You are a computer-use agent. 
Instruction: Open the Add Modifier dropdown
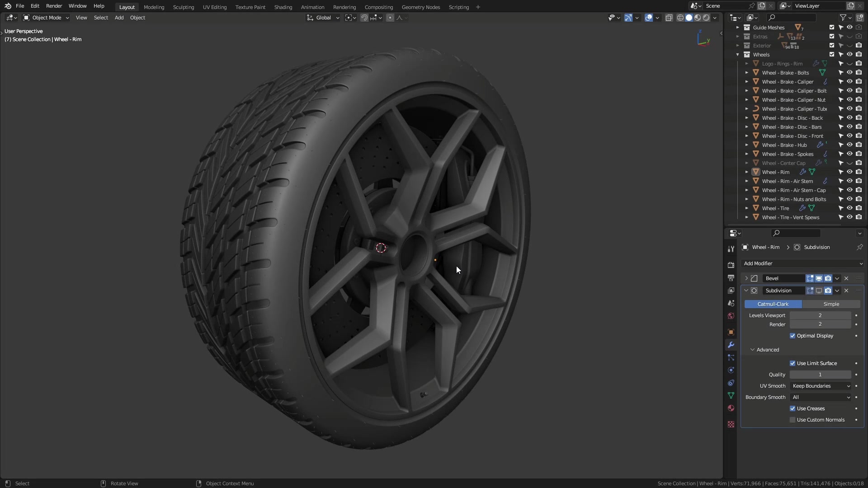pyautogui.click(x=802, y=263)
